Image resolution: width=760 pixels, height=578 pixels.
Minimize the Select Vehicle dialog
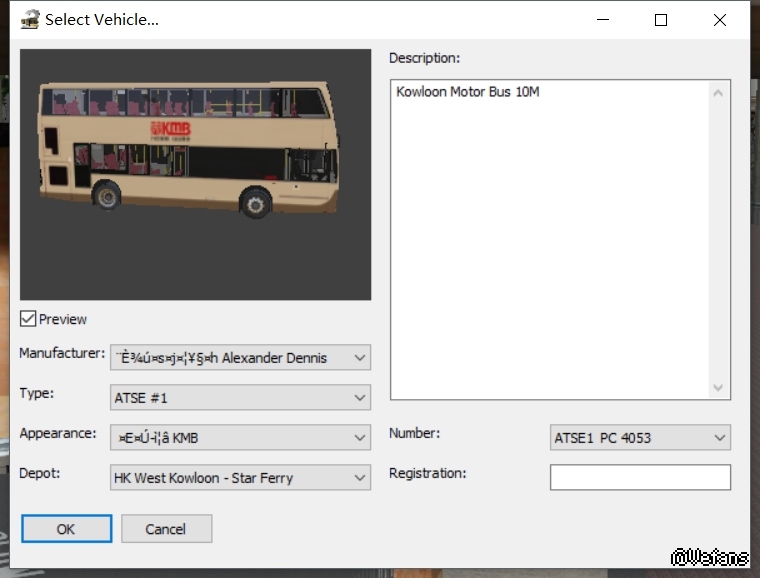[x=602, y=20]
